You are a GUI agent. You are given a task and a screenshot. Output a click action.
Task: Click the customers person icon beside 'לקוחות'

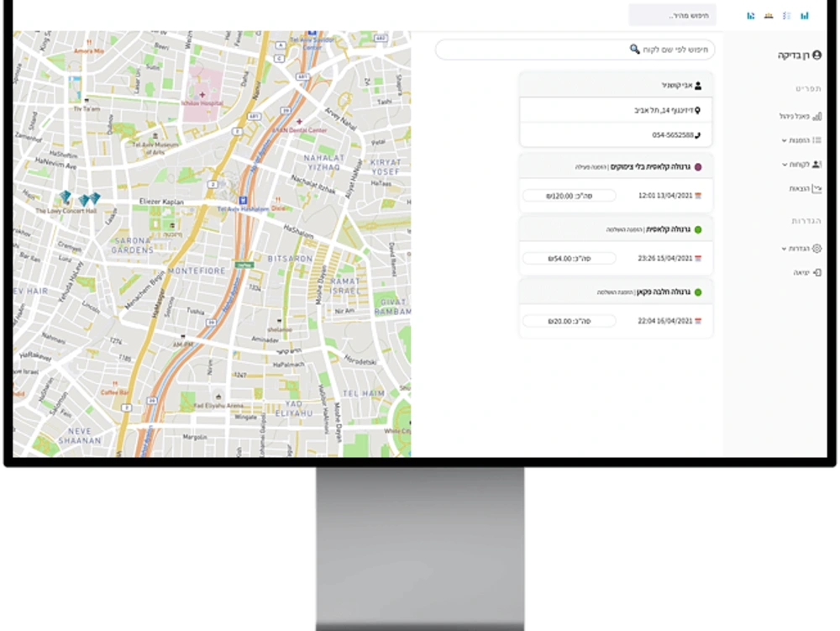[x=816, y=165]
